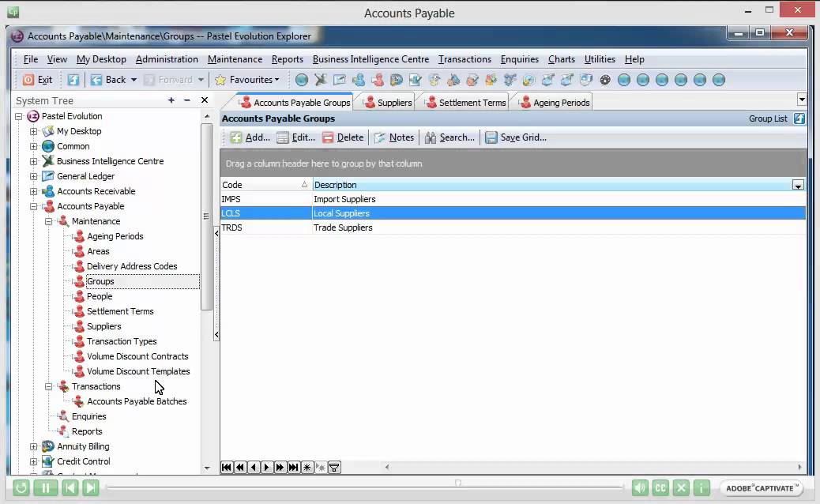The width and height of the screenshot is (820, 504).
Task: Switch to the Ageing Periods tab
Action: [555, 103]
